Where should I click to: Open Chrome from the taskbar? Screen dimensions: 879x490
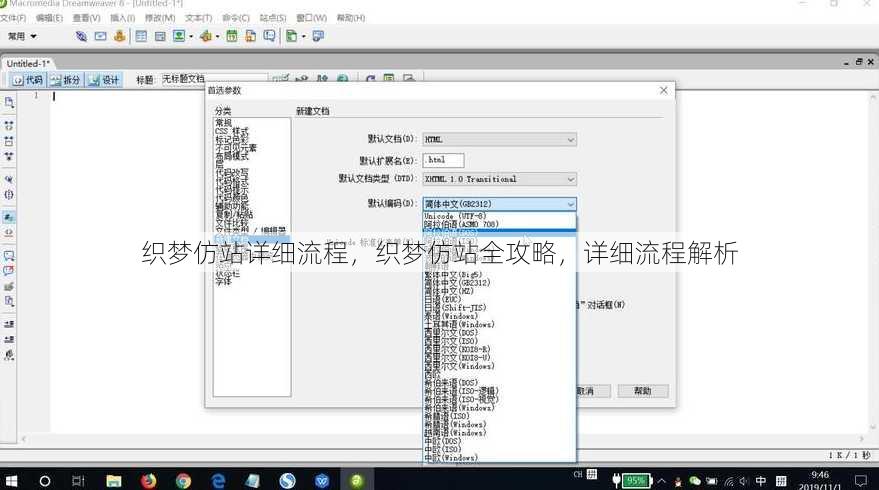[183, 480]
